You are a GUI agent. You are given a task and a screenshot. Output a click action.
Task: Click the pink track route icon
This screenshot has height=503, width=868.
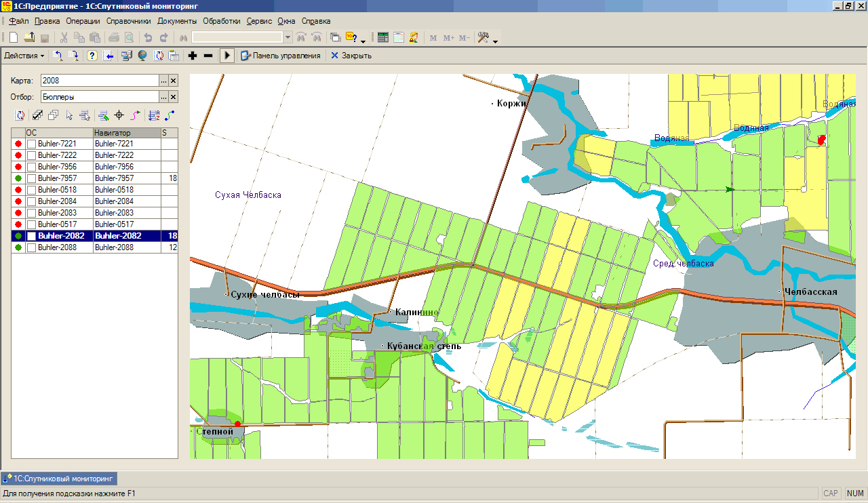click(x=135, y=115)
